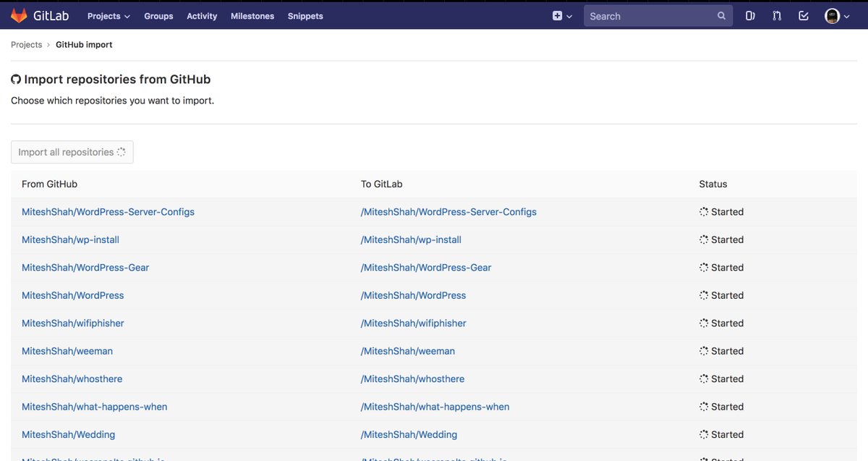
Task: Click the search magnifier icon
Action: coord(721,16)
